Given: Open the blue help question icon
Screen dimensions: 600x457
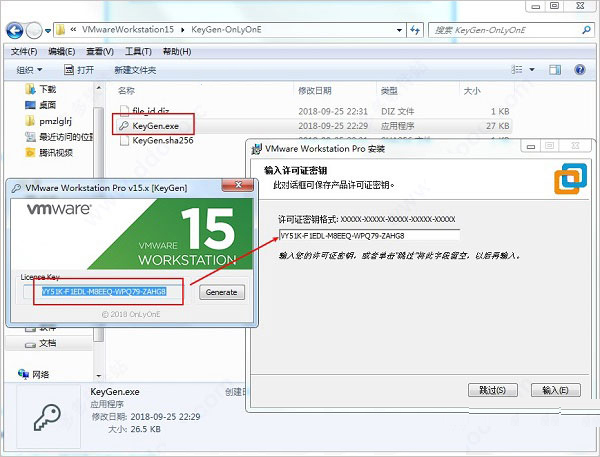Looking at the screenshot, I should click(x=580, y=70).
